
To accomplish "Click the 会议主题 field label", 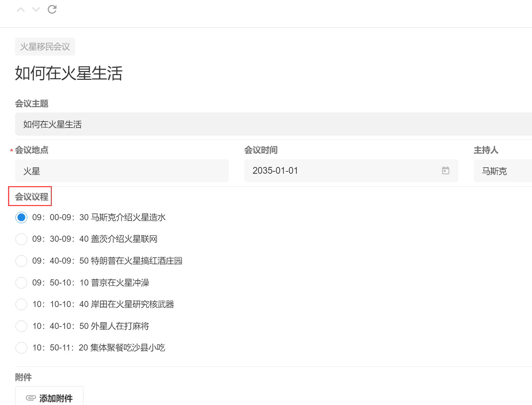I will [32, 103].
